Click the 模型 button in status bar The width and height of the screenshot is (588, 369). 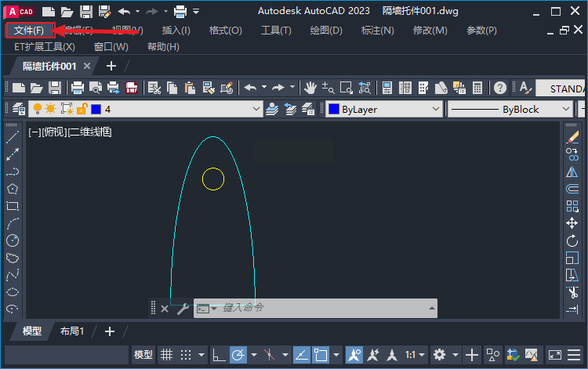(x=143, y=355)
